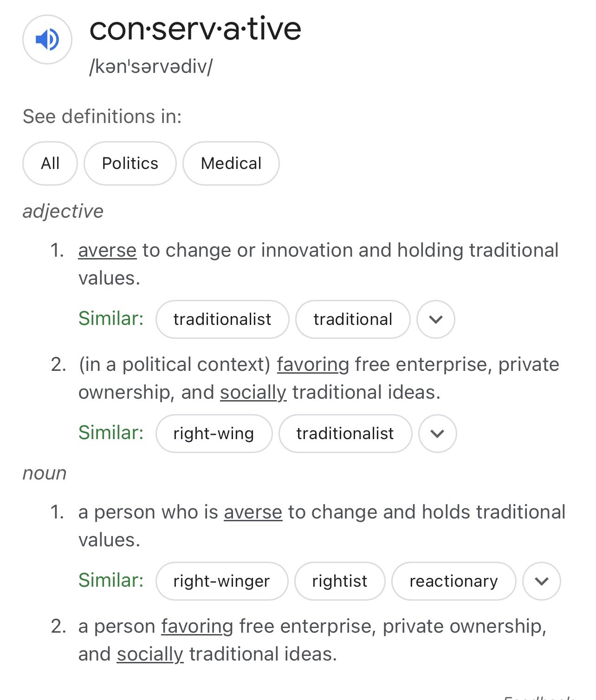Click the 'right-winger' synonym chip

(x=222, y=581)
